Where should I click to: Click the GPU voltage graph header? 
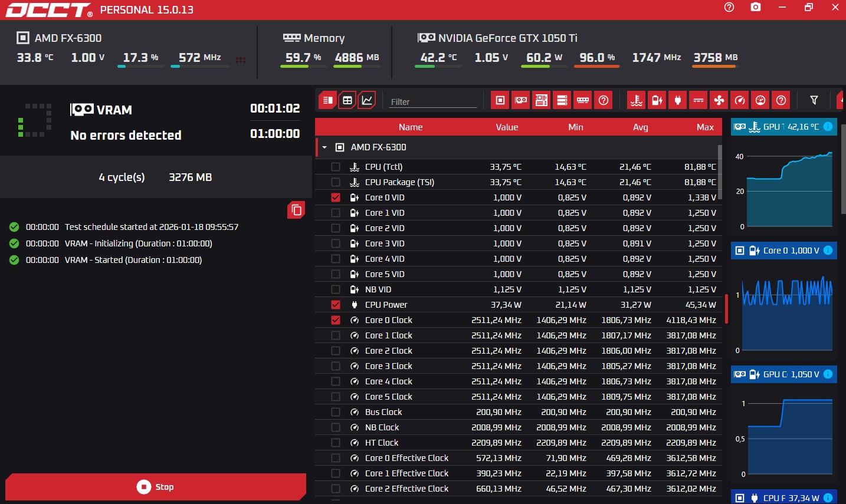click(784, 374)
